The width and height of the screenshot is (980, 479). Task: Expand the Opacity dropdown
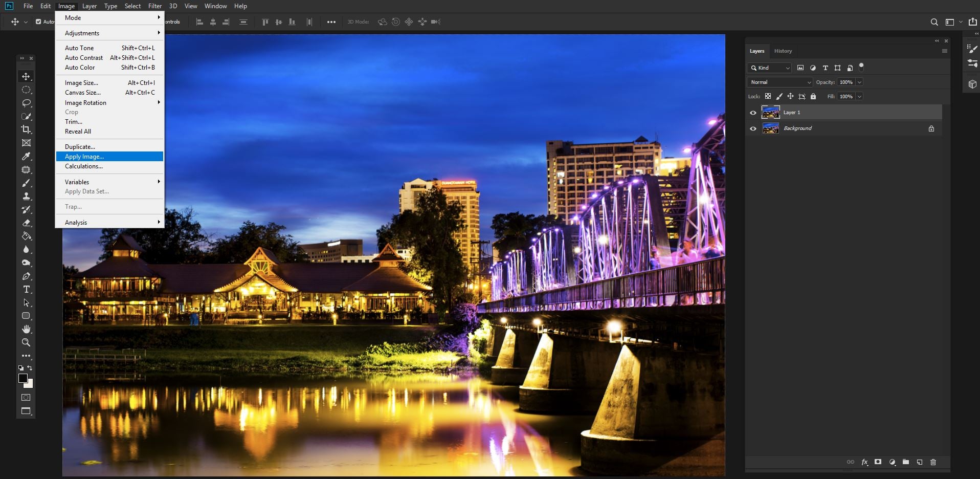(x=858, y=82)
